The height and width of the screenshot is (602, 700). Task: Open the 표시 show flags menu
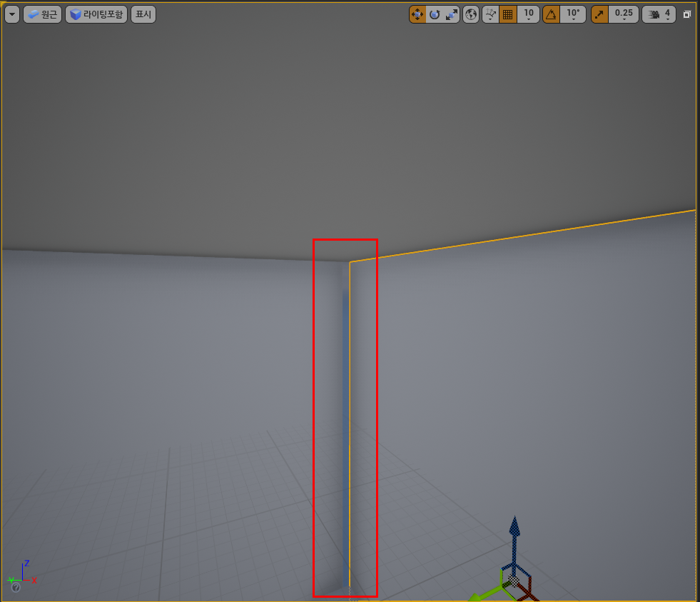(x=143, y=14)
